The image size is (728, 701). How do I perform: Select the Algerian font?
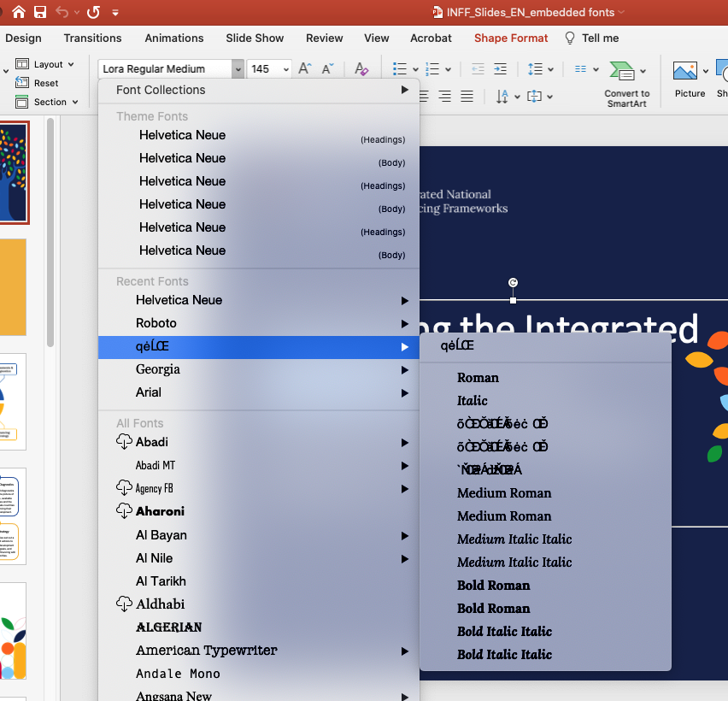point(259,627)
